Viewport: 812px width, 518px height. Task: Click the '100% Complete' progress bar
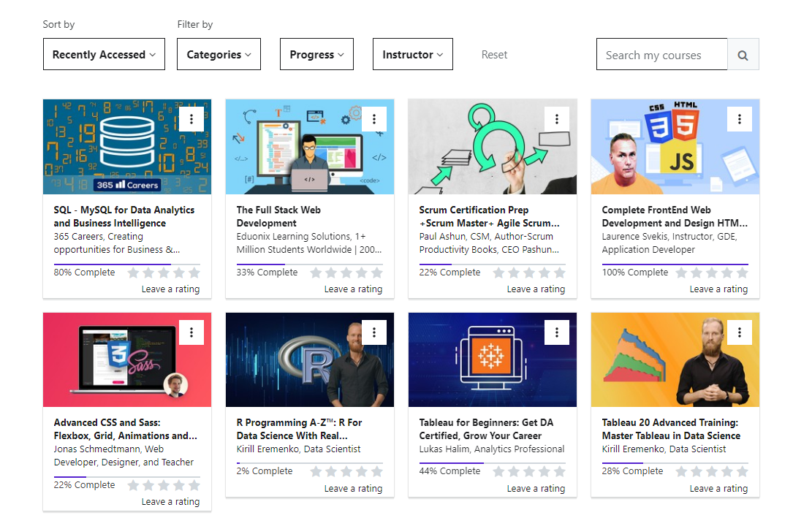coord(675,264)
